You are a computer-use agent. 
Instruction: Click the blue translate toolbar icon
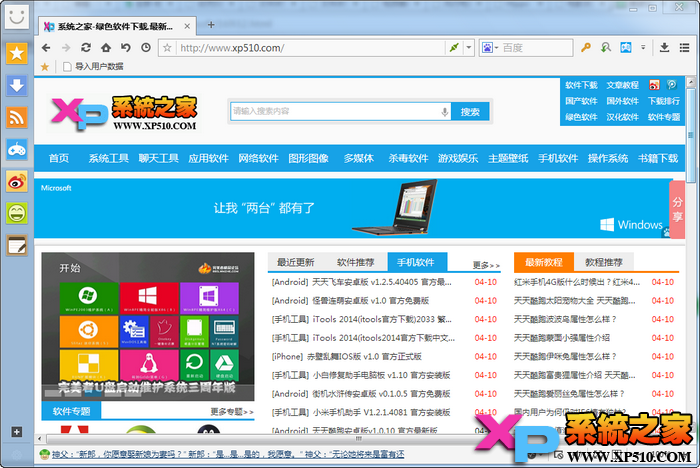coord(626,47)
